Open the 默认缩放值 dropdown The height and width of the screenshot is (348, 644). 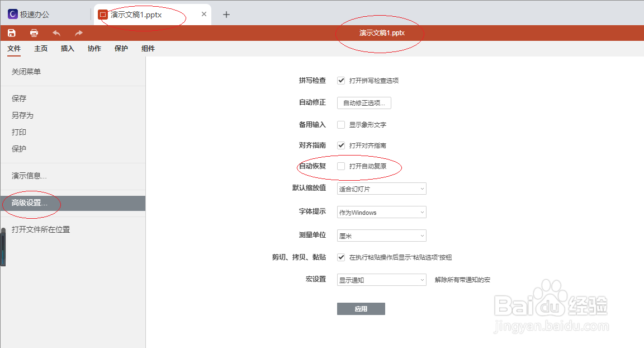coord(381,189)
